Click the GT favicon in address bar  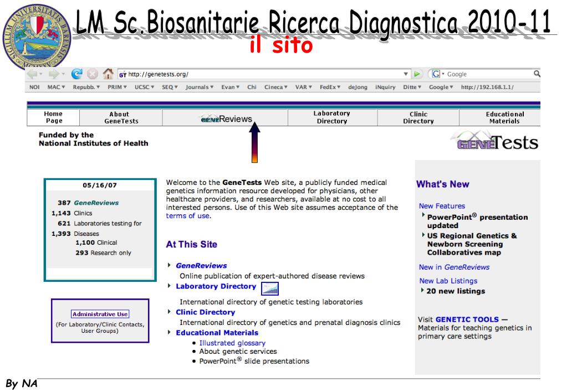123,74
